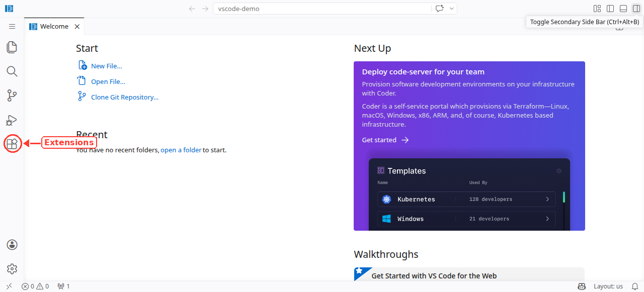This screenshot has height=292, width=644.
Task: Open the Search view in activity bar
Action: click(x=12, y=71)
